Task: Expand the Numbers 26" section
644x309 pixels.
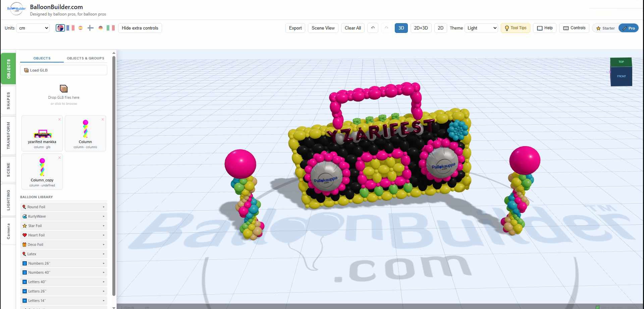Action: click(63, 263)
